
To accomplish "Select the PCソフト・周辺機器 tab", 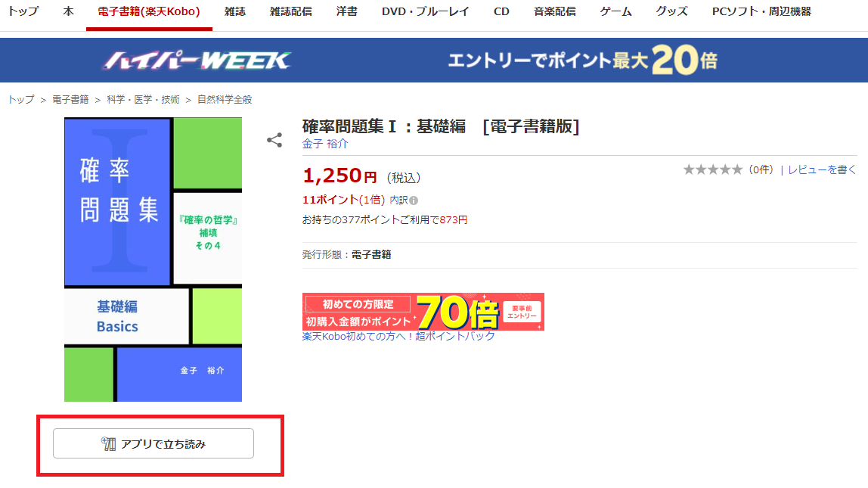I will (761, 12).
